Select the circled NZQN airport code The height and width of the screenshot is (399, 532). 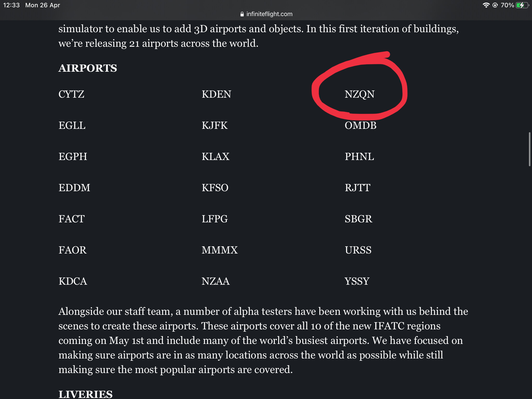point(360,94)
